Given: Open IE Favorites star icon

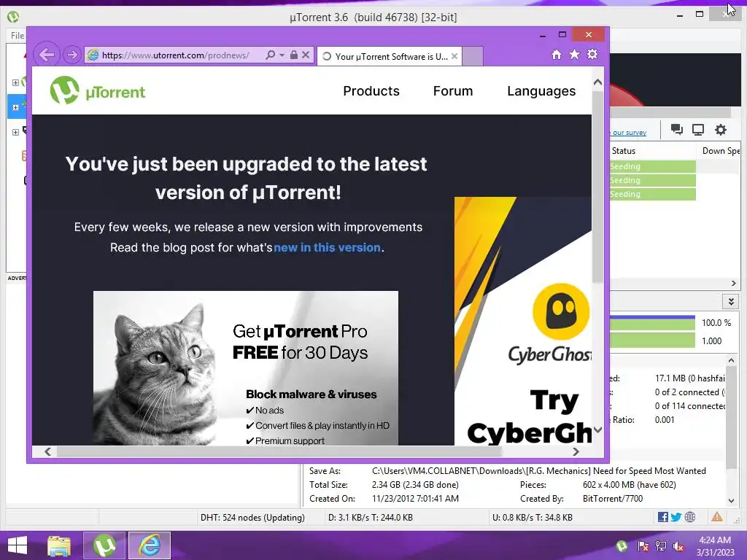Looking at the screenshot, I should [575, 54].
